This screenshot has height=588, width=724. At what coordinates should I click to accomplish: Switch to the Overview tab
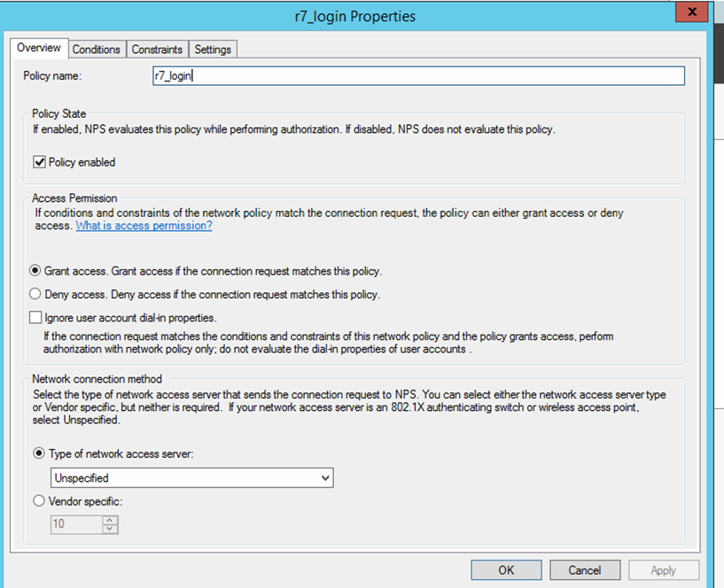pos(39,48)
